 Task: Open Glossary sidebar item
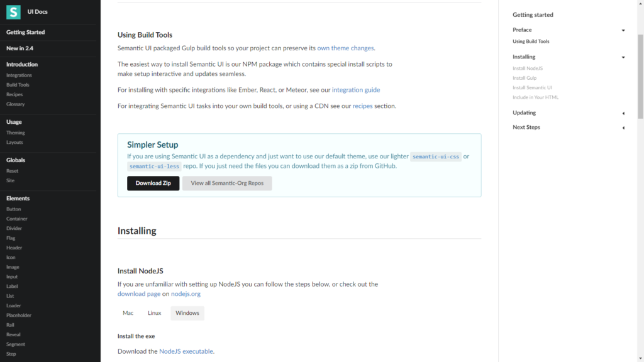pyautogui.click(x=16, y=104)
